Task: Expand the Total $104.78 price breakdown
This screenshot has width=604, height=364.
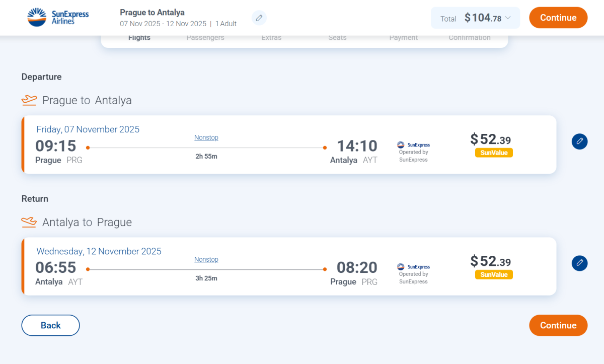Action: [475, 18]
